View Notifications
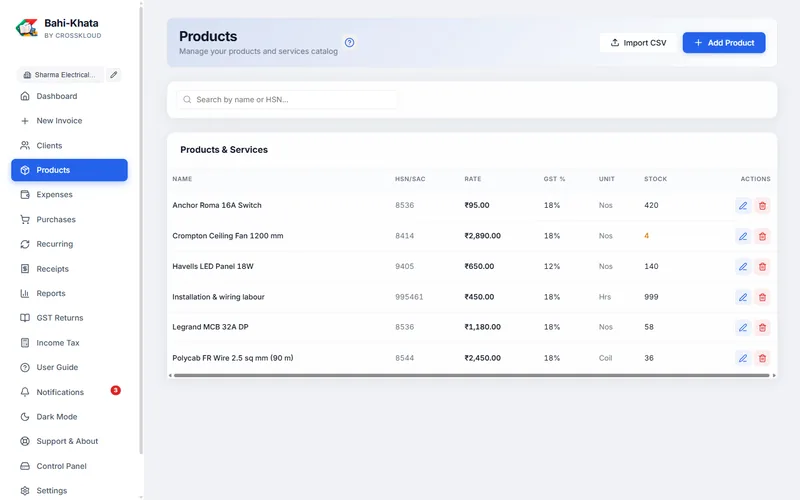Image resolution: width=800 pixels, height=500 pixels. click(69, 392)
